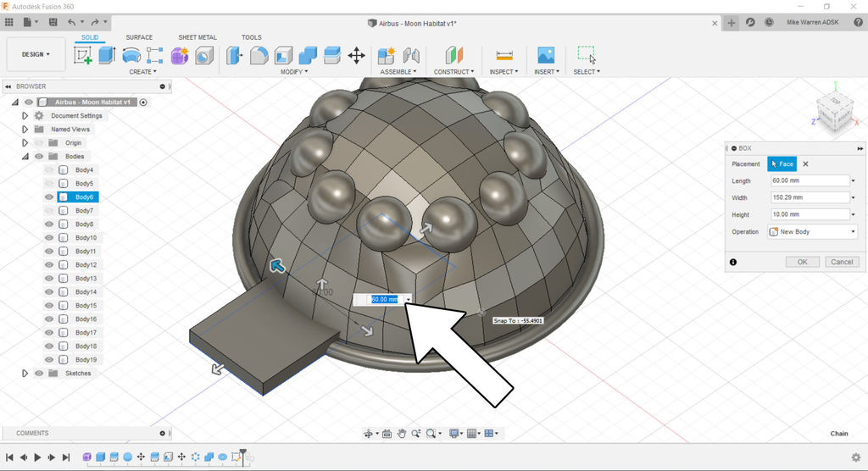Click the Insert image icon
Screen dimensions: 868x471
546,56
